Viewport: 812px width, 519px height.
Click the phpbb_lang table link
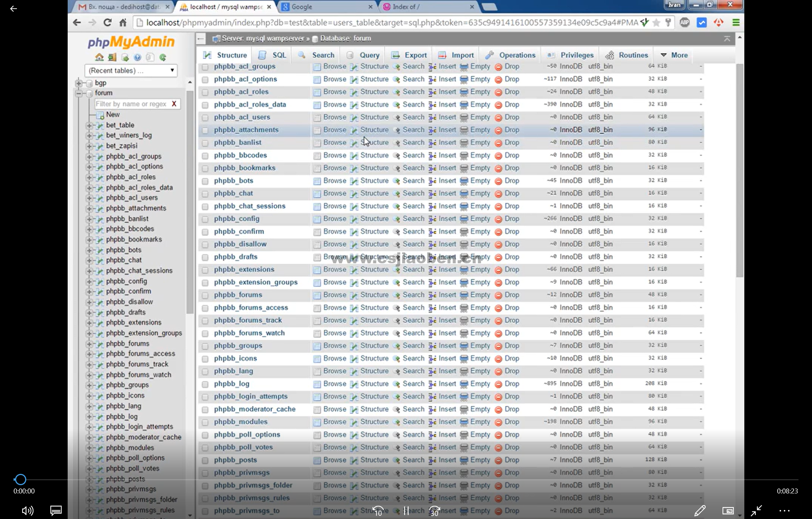tap(233, 371)
